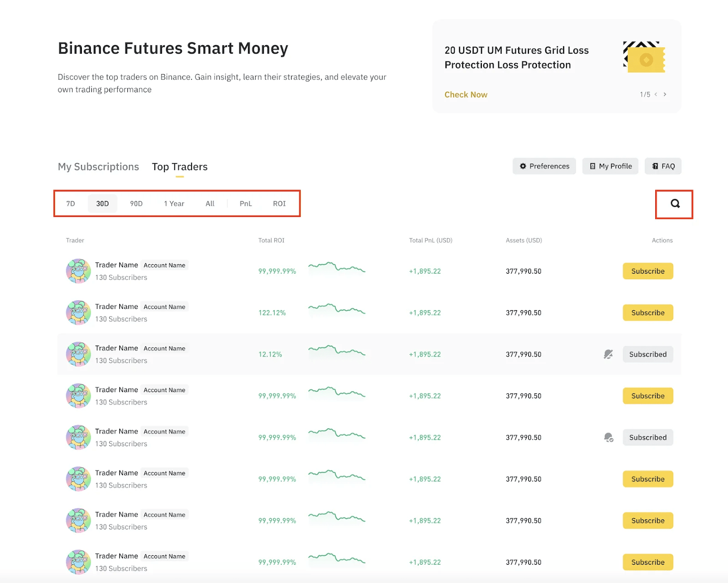The image size is (728, 583).
Task: Click the Binance Futures Smart Money heading
Action: coord(173,48)
